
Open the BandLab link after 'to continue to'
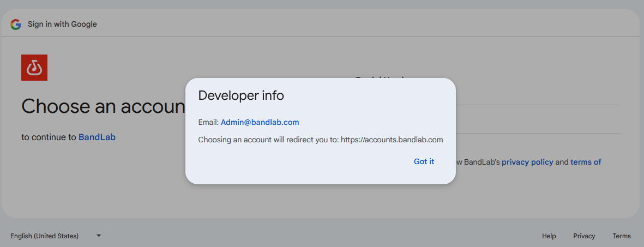click(97, 137)
